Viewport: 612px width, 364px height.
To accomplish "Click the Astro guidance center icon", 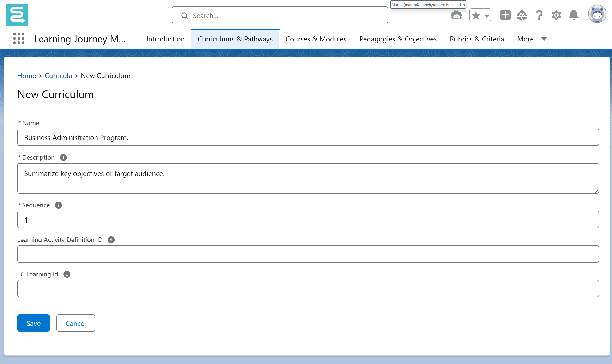I will point(456,15).
